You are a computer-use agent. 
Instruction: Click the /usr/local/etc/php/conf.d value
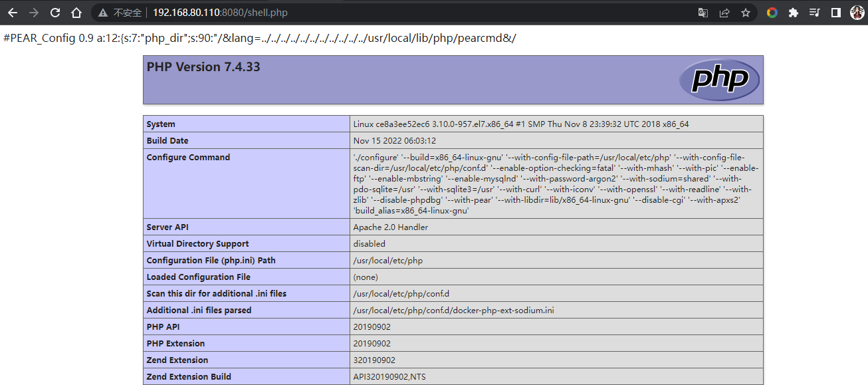pos(401,294)
